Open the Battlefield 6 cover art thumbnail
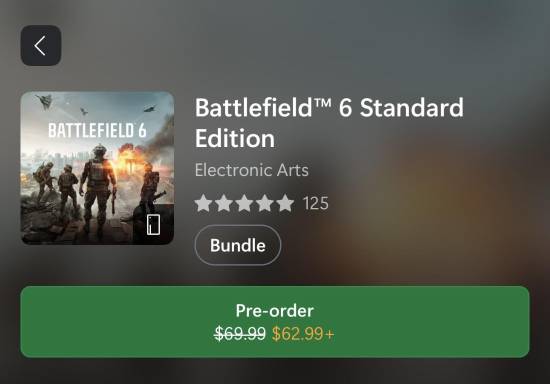The width and height of the screenshot is (550, 384). point(98,168)
